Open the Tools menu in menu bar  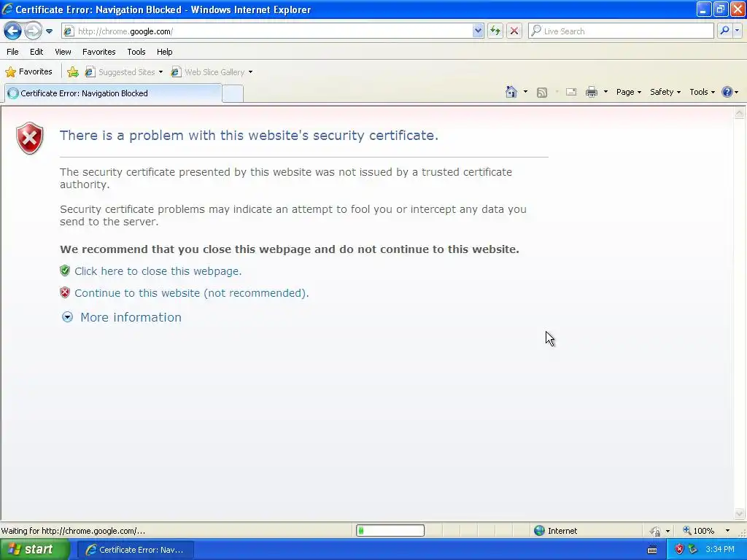tap(136, 52)
